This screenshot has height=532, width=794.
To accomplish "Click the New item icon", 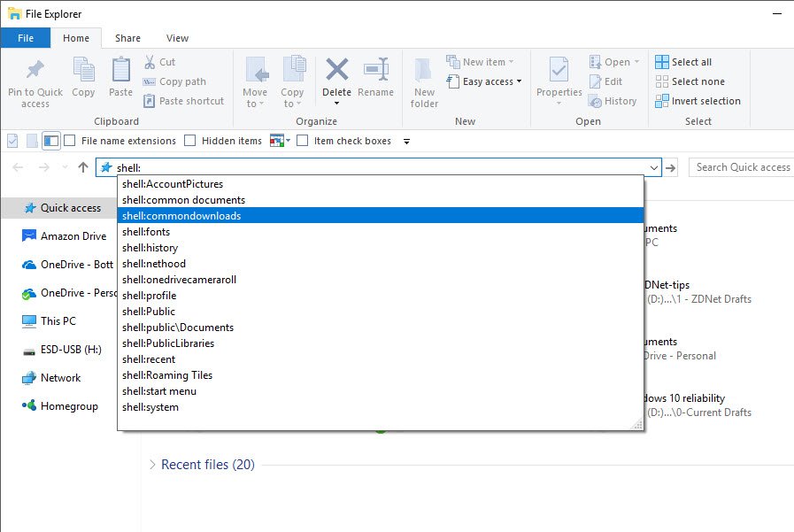I will pyautogui.click(x=452, y=62).
